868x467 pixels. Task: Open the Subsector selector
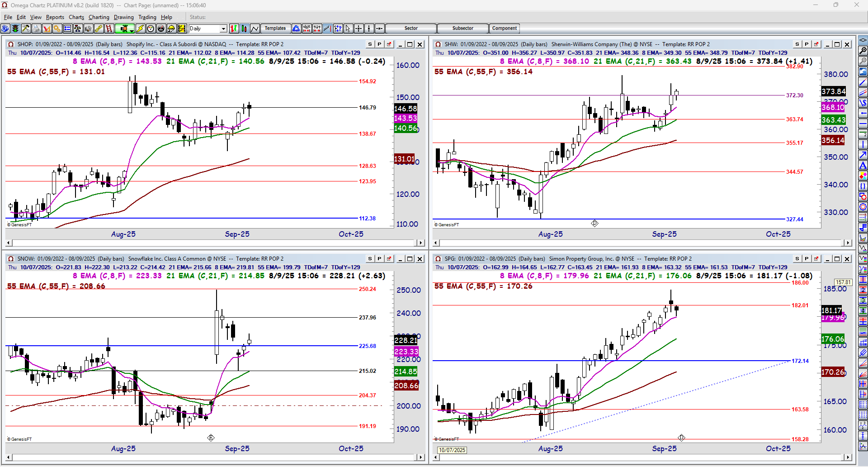click(x=463, y=29)
